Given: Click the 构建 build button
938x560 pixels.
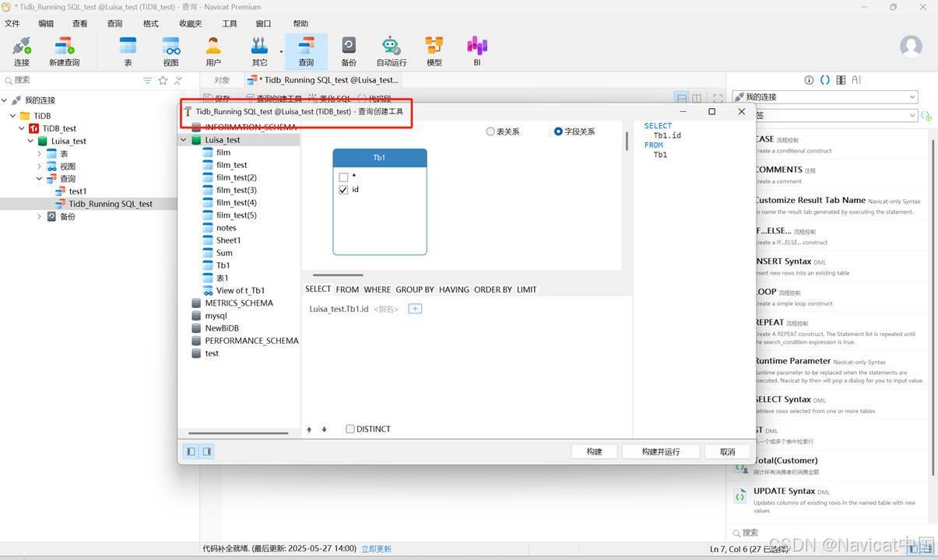Looking at the screenshot, I should pyautogui.click(x=595, y=452).
